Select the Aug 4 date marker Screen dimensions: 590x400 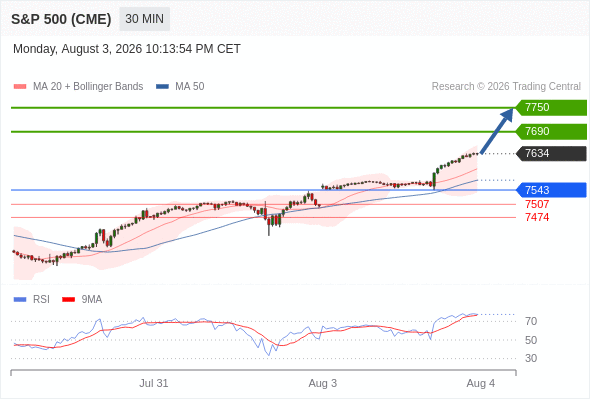coord(481,383)
